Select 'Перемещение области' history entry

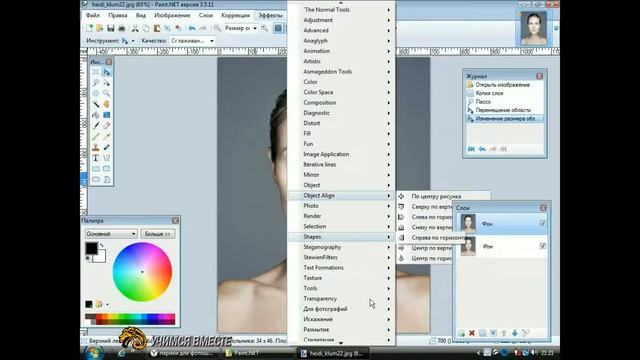(x=504, y=110)
